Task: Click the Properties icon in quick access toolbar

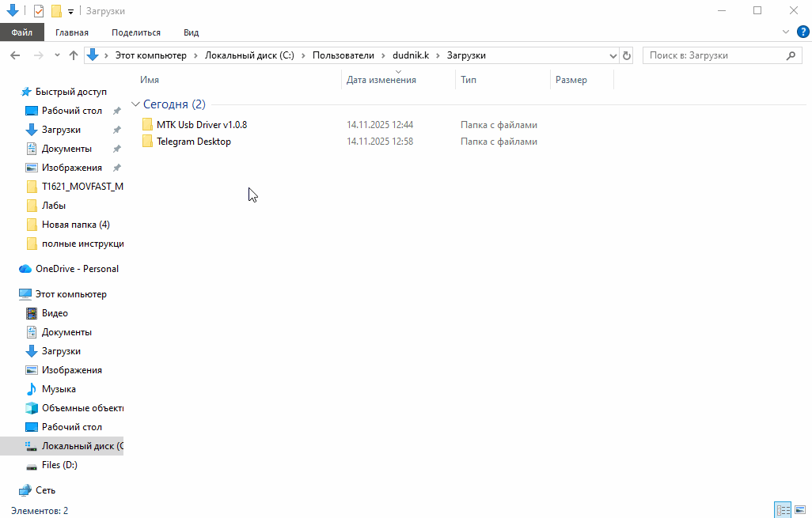Action: click(39, 11)
